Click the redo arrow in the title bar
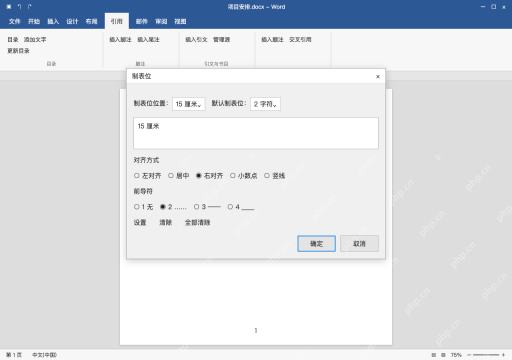This screenshot has height=360, width=512. click(30, 7)
